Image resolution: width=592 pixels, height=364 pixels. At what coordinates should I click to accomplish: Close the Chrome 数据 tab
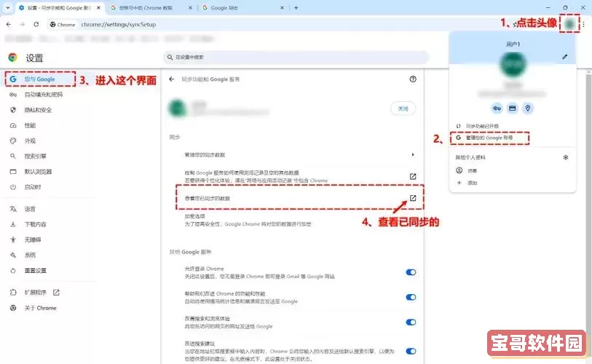(x=190, y=7)
